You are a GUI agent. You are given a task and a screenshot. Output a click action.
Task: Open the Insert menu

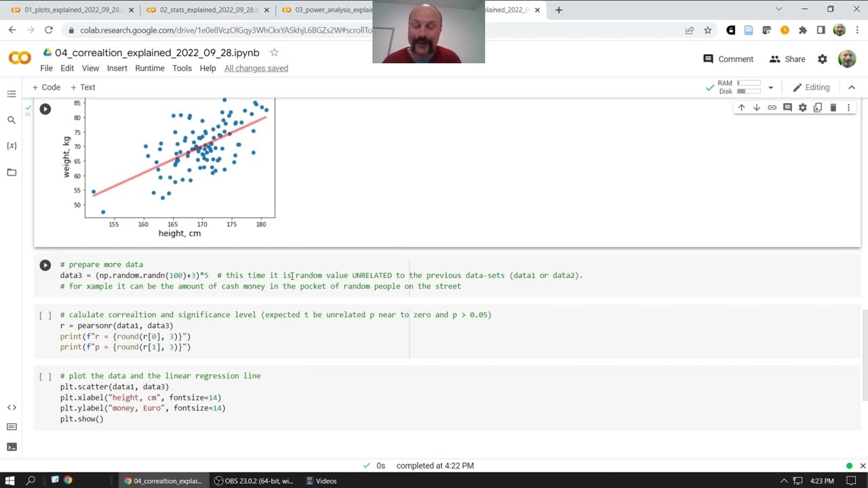(x=117, y=68)
